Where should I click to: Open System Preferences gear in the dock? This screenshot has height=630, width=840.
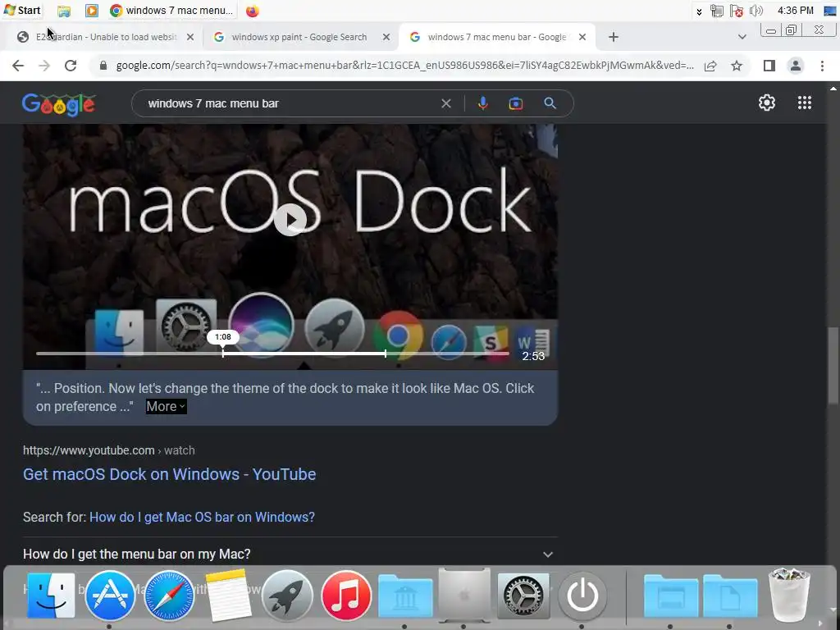point(523,596)
